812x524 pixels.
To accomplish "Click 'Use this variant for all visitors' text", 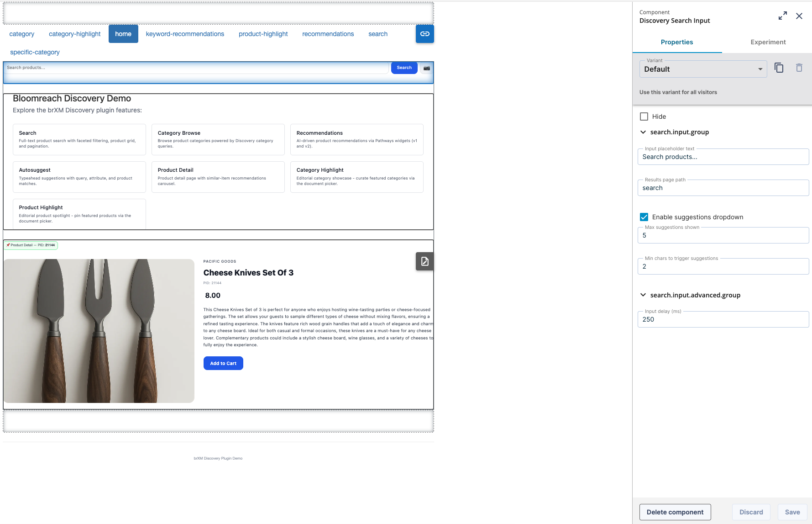I will pyautogui.click(x=678, y=92).
